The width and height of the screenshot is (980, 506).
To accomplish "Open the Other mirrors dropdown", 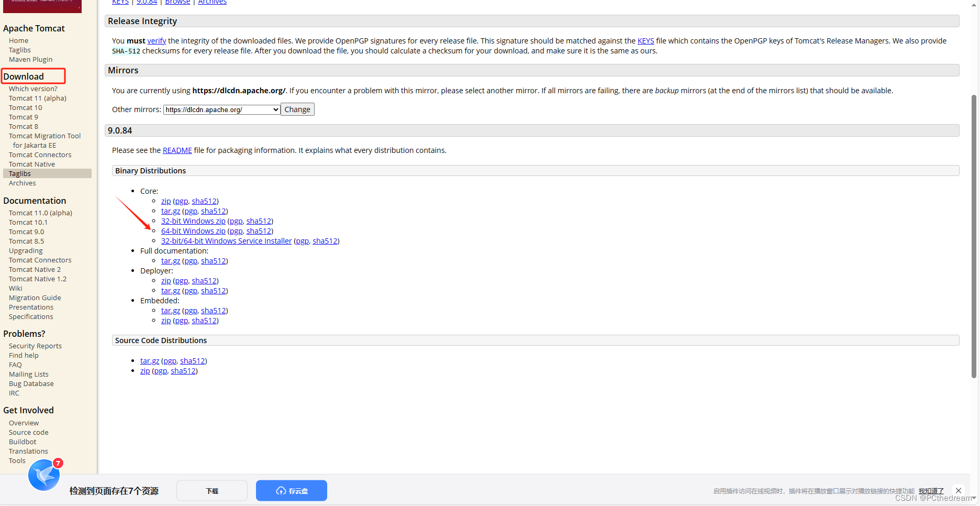I will [222, 109].
